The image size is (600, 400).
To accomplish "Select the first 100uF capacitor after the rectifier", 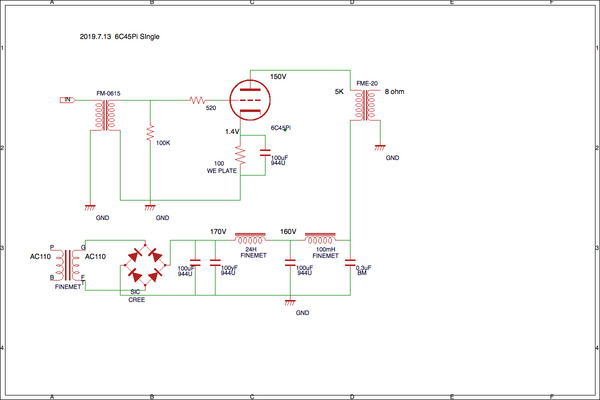I will pos(195,263).
